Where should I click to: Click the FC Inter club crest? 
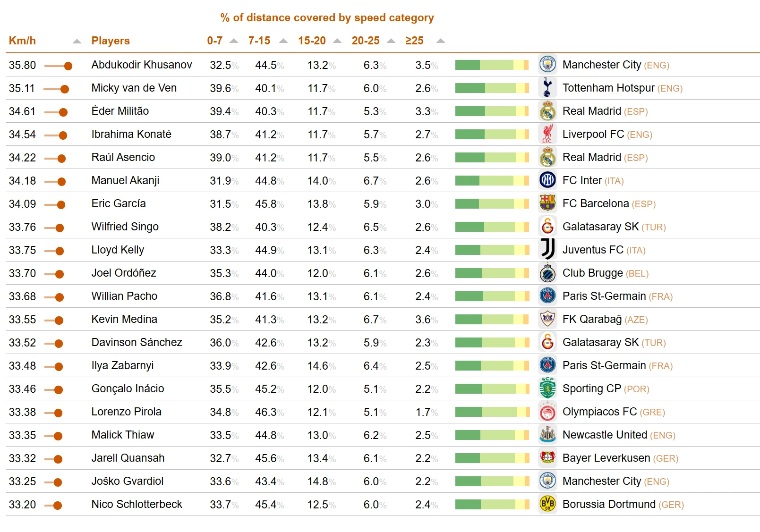coord(547,180)
